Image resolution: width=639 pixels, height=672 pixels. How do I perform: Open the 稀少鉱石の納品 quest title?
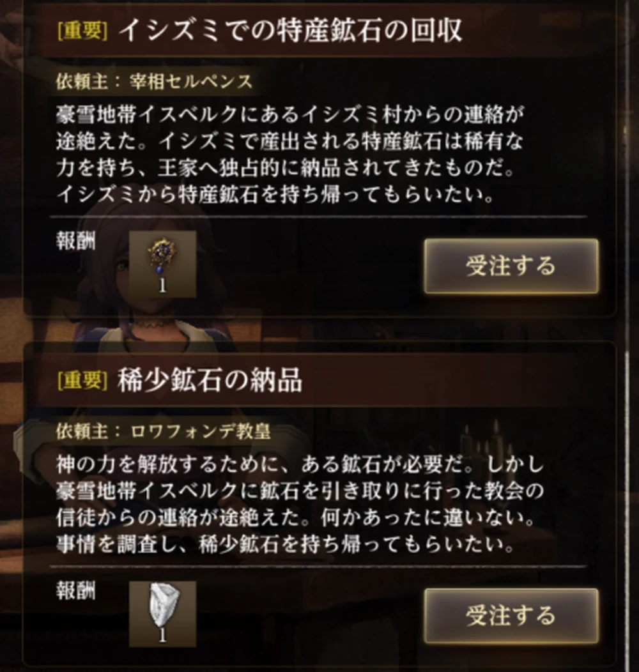210,380
